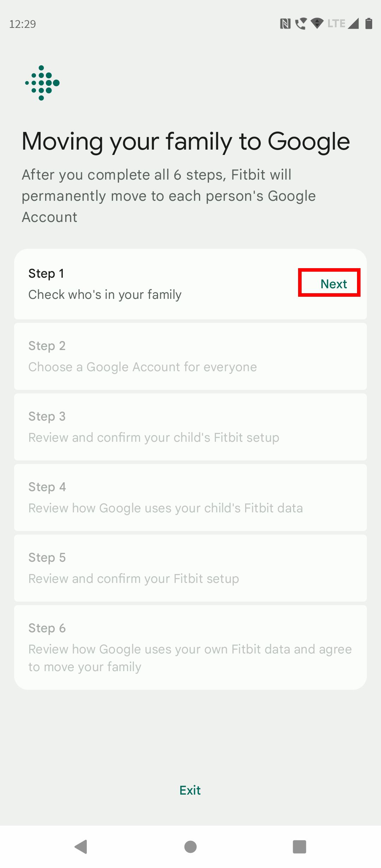Viewport: 381px width, 868px height.
Task: Tap the cellular signal strength icon
Action: (354, 23)
